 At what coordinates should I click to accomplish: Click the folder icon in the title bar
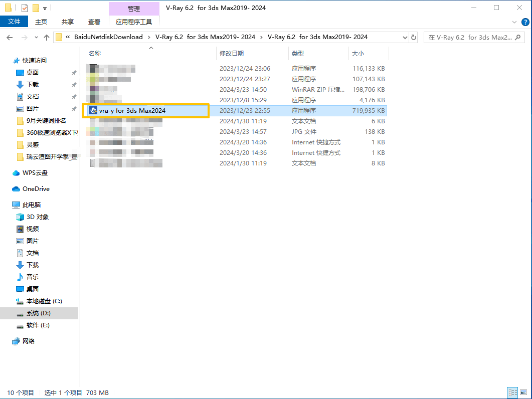point(8,8)
